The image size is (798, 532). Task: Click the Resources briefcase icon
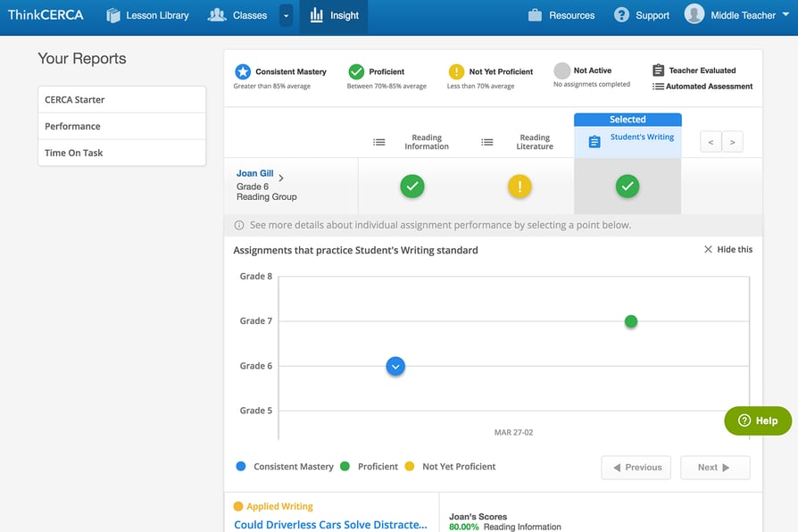point(535,15)
